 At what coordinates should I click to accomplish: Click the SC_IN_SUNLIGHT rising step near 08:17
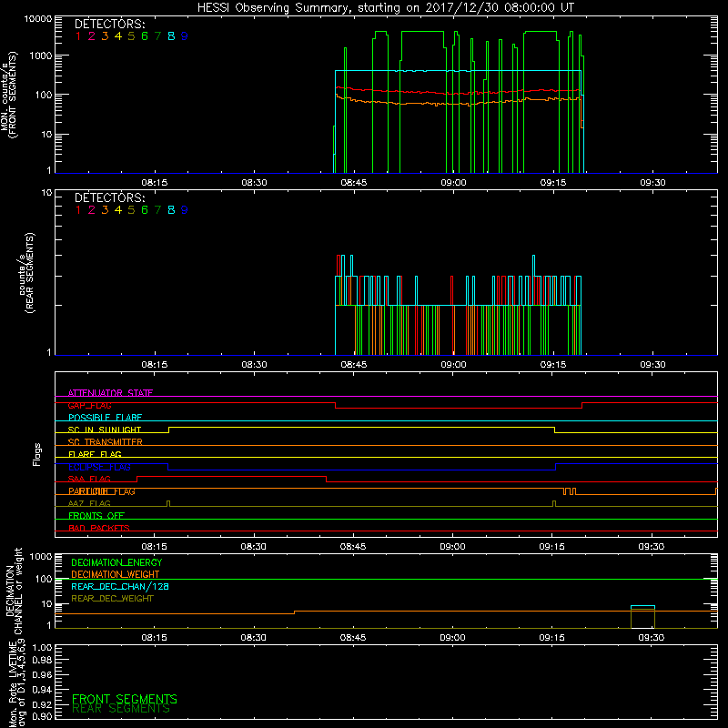(x=168, y=430)
